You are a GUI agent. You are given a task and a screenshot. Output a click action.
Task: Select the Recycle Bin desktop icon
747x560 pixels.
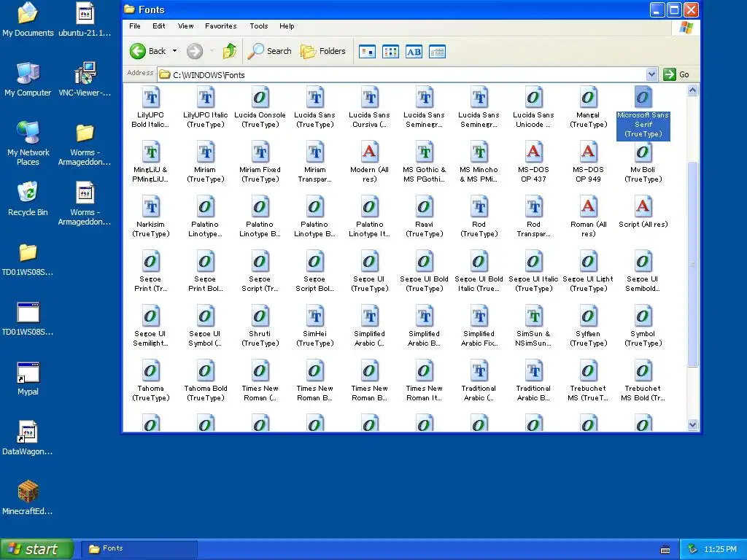coord(28,199)
